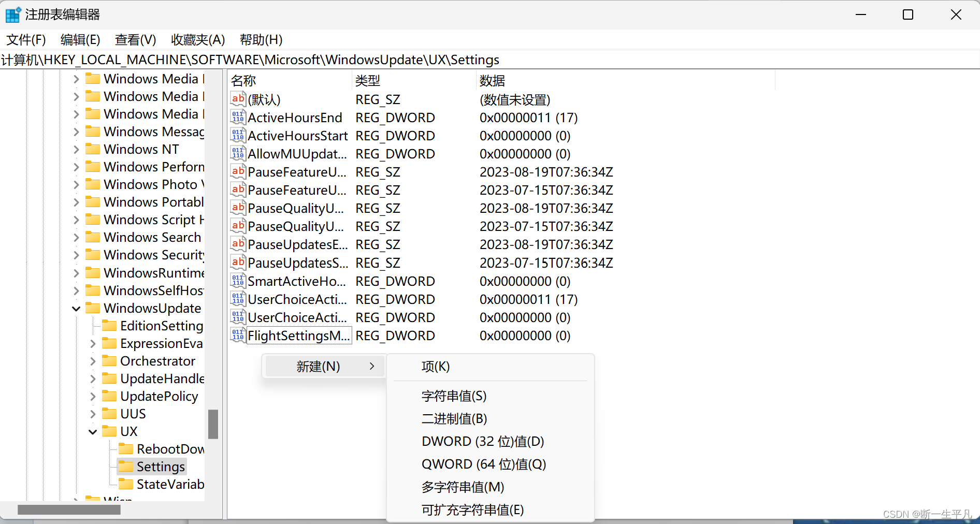Image resolution: width=980 pixels, height=524 pixels.
Task: Click the registry path address bar
Action: pyautogui.click(x=489, y=60)
